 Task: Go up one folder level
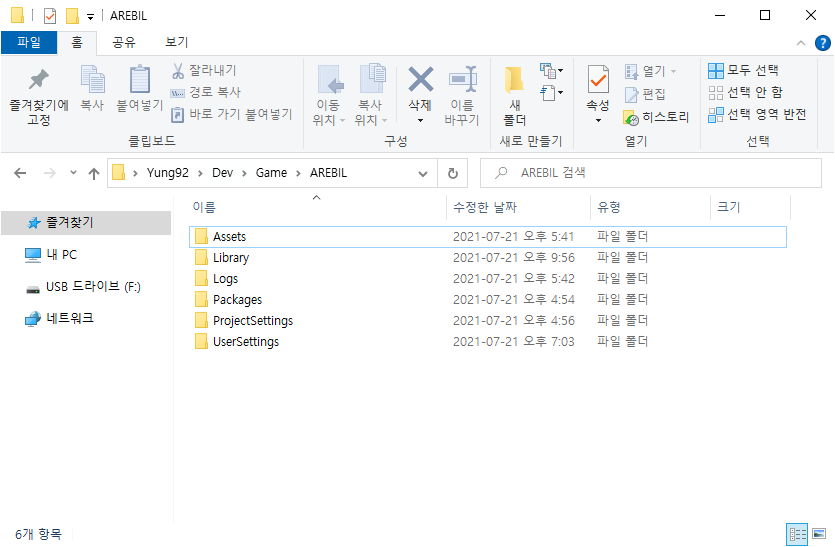tap(94, 173)
